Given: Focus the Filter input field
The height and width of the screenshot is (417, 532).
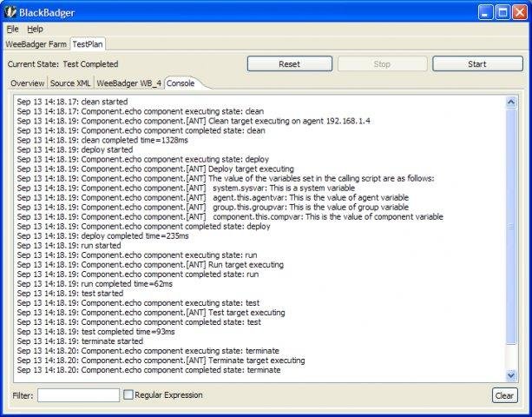Looking at the screenshot, I should pos(78,395).
